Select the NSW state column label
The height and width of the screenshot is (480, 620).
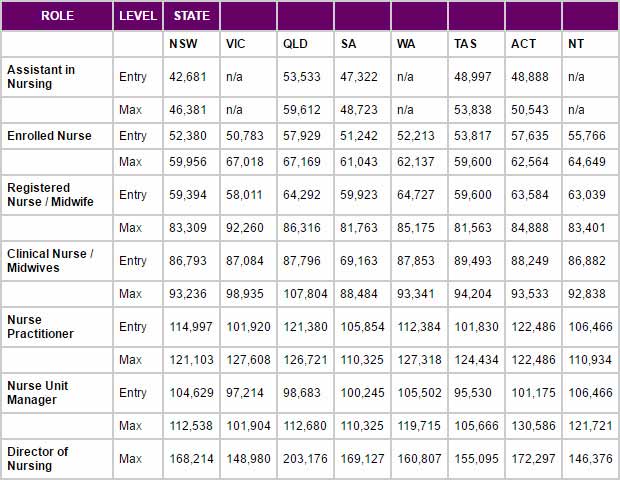tap(183, 43)
